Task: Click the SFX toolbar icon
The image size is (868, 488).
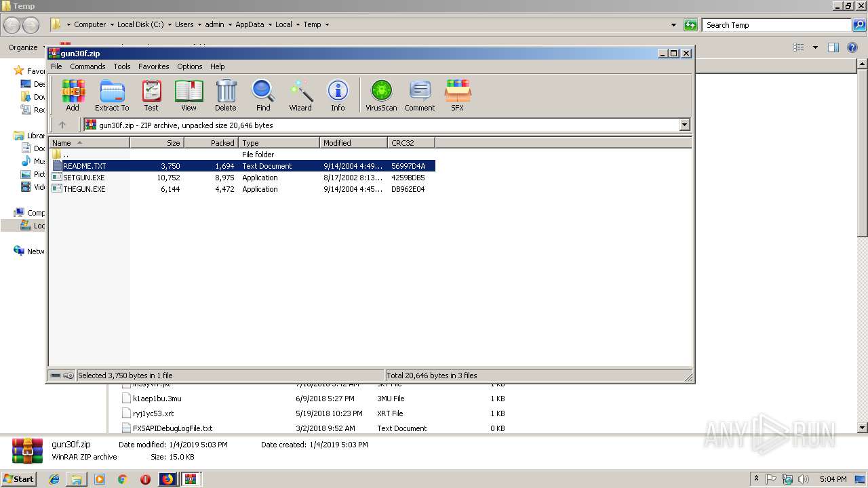Action: pos(458,95)
